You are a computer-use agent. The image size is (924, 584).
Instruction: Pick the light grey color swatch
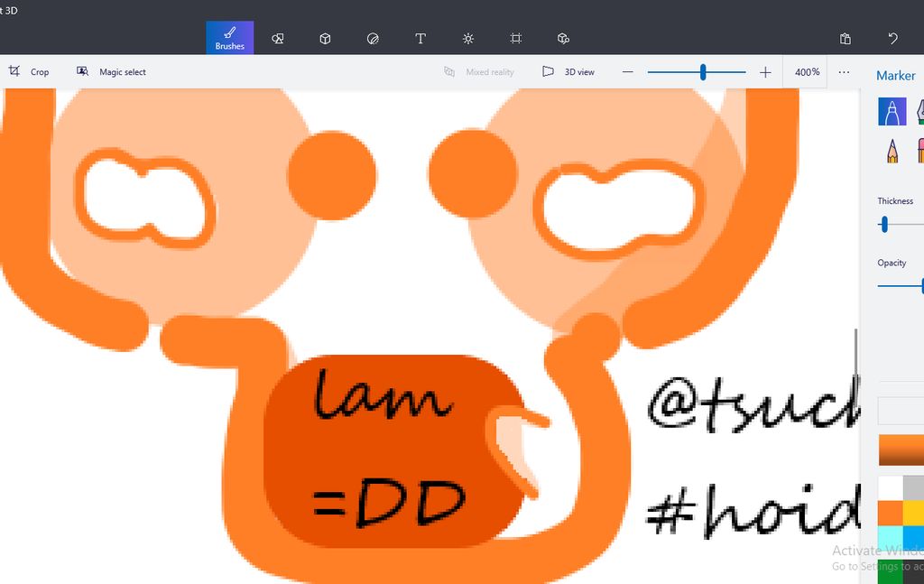[913, 488]
